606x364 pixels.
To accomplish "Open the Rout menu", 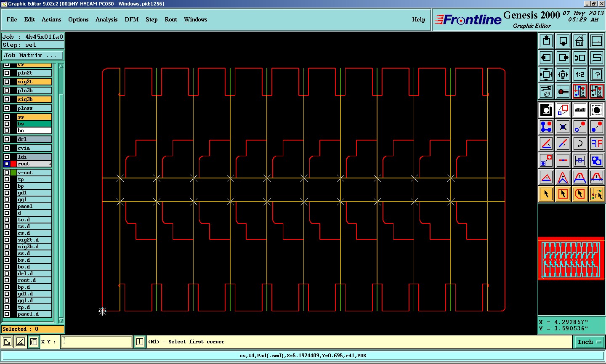I will [x=171, y=19].
